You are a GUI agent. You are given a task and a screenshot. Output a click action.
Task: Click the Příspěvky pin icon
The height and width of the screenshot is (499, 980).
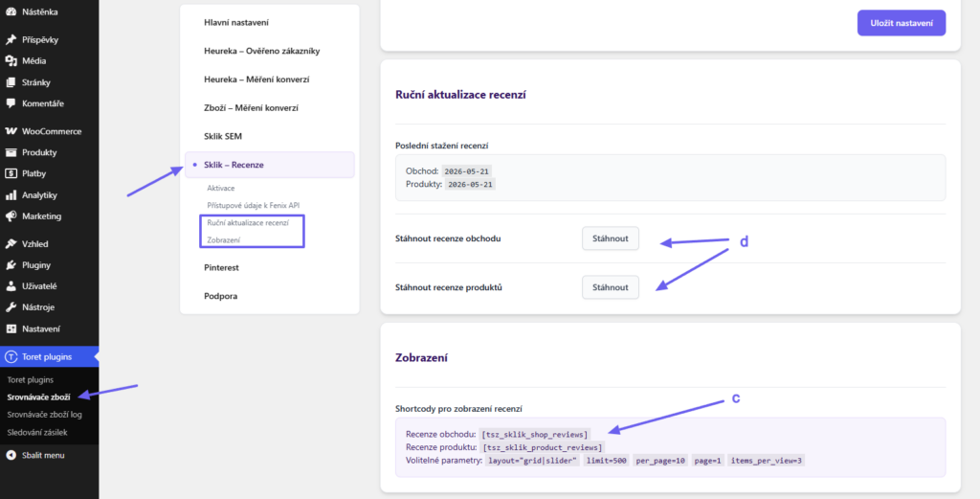(x=11, y=40)
